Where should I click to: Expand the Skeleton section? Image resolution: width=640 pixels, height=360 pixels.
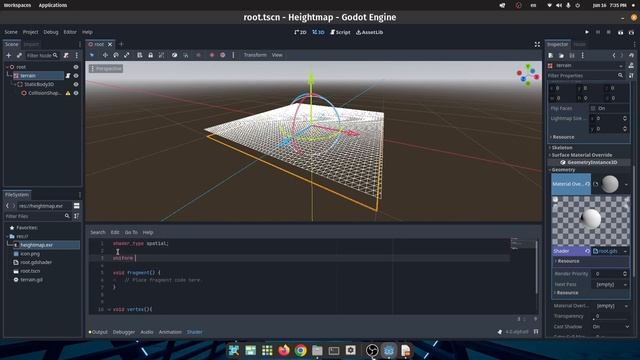click(x=562, y=147)
